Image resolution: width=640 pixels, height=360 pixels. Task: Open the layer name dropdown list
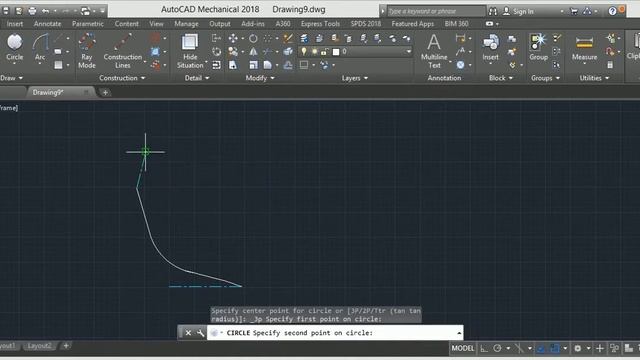point(409,51)
